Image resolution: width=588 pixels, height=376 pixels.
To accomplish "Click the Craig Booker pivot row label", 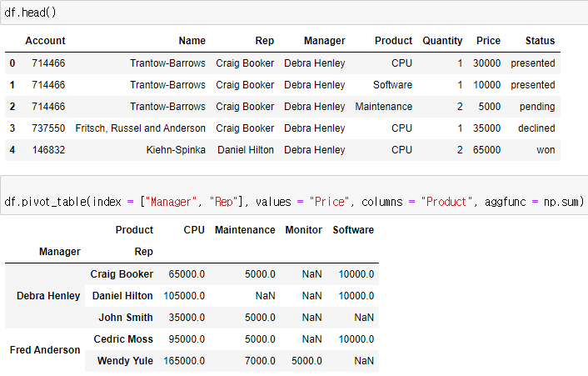I will [122, 274].
